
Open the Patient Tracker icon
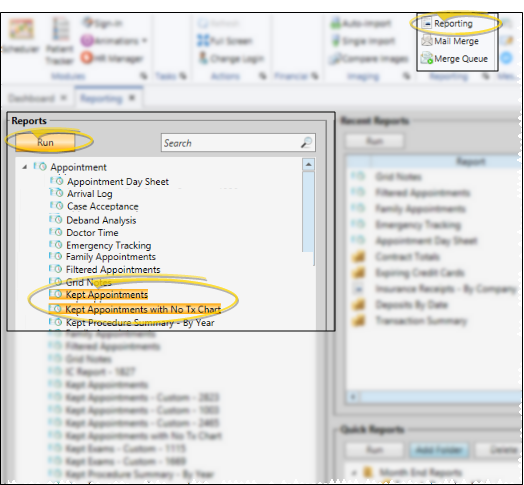pyautogui.click(x=60, y=29)
